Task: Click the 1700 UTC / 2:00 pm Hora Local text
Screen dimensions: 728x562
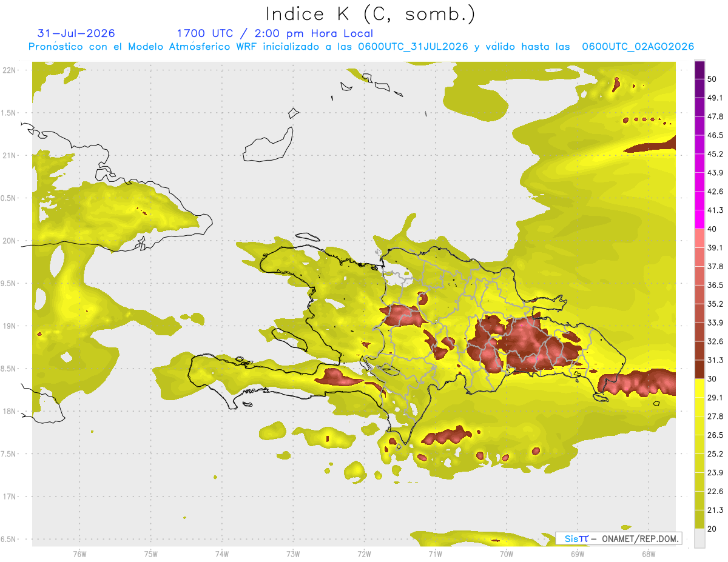Action: click(275, 33)
